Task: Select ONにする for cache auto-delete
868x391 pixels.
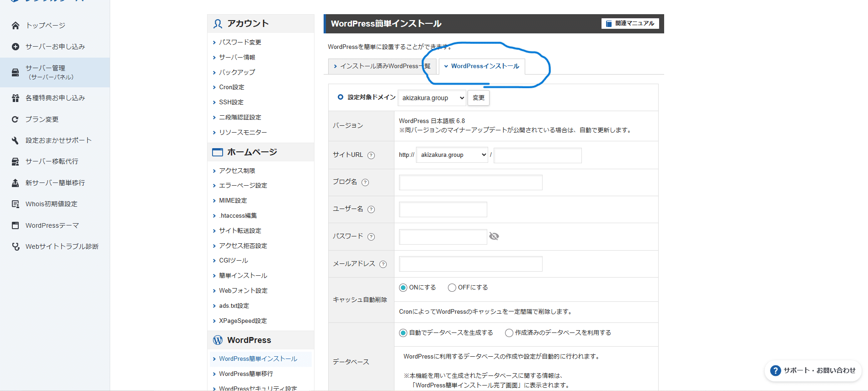Action: point(403,288)
